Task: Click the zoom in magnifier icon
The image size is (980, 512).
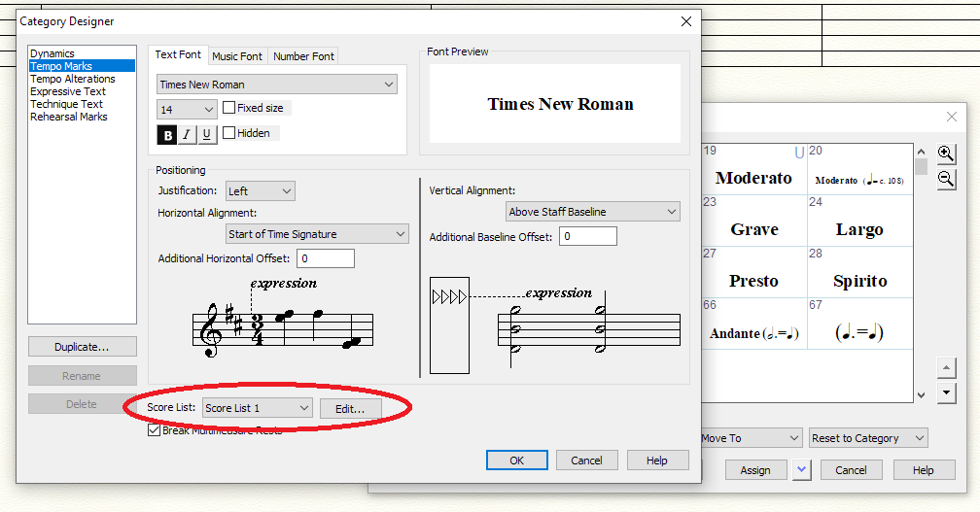Action: pos(946,154)
